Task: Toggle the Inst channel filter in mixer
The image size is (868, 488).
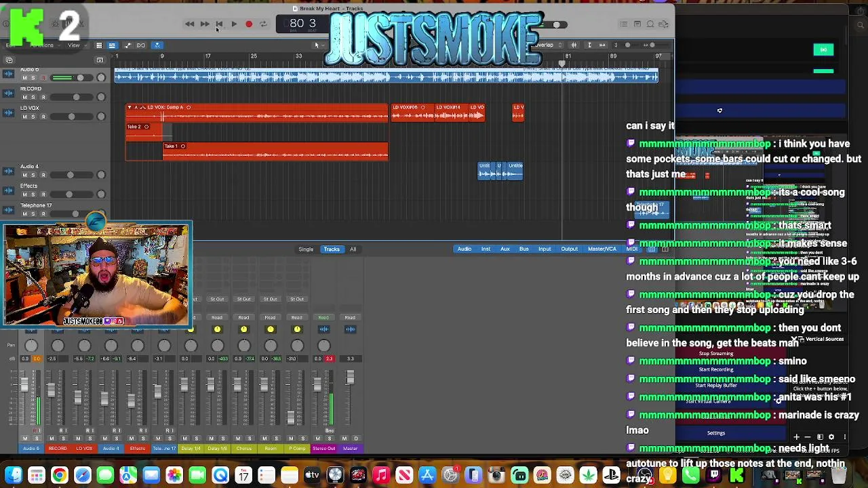Action: pos(486,249)
